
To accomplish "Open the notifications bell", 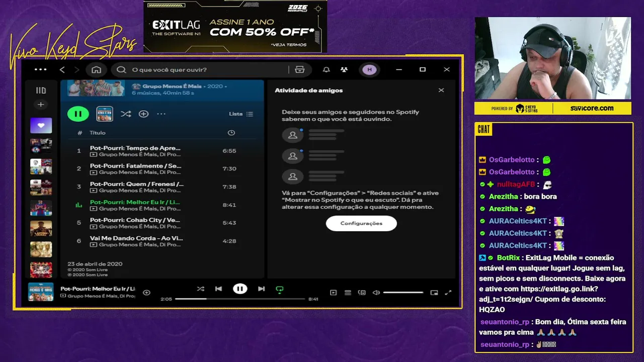I will point(327,69).
